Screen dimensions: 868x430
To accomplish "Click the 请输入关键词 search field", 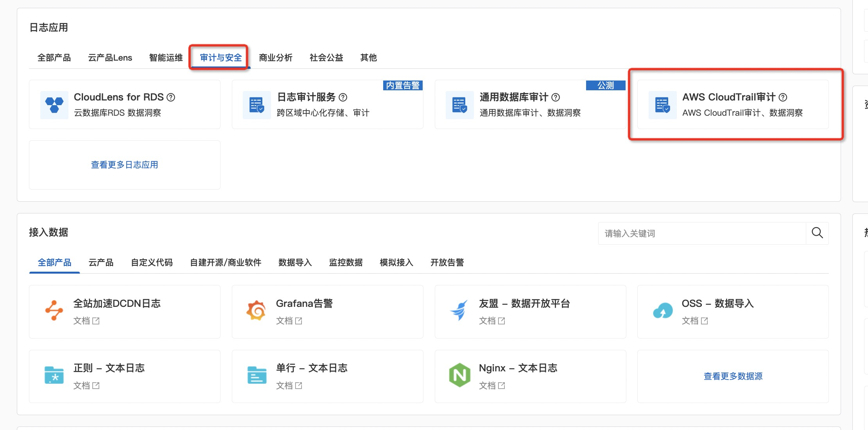I will 702,233.
